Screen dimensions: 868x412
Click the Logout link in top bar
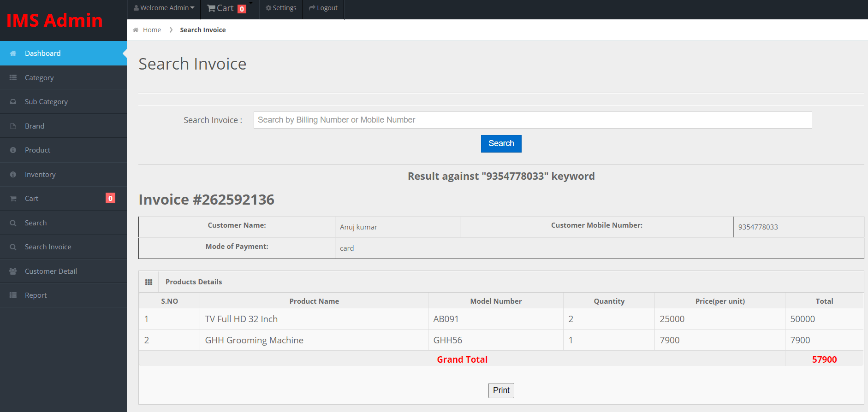tap(323, 8)
